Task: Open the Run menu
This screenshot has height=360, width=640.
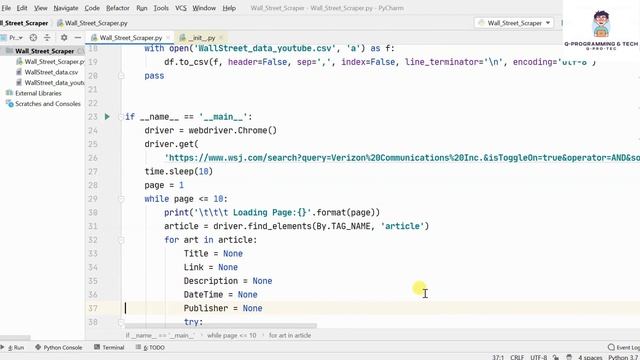Action: click(142, 8)
